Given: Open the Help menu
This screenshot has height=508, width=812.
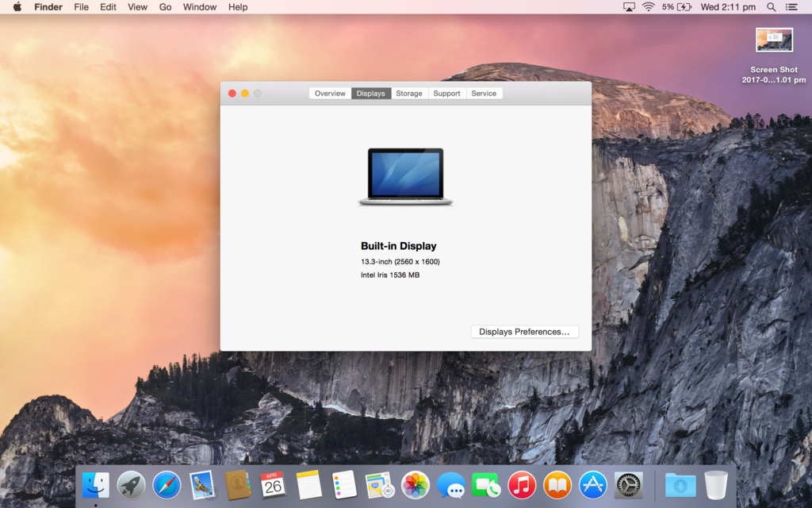Looking at the screenshot, I should click(238, 6).
